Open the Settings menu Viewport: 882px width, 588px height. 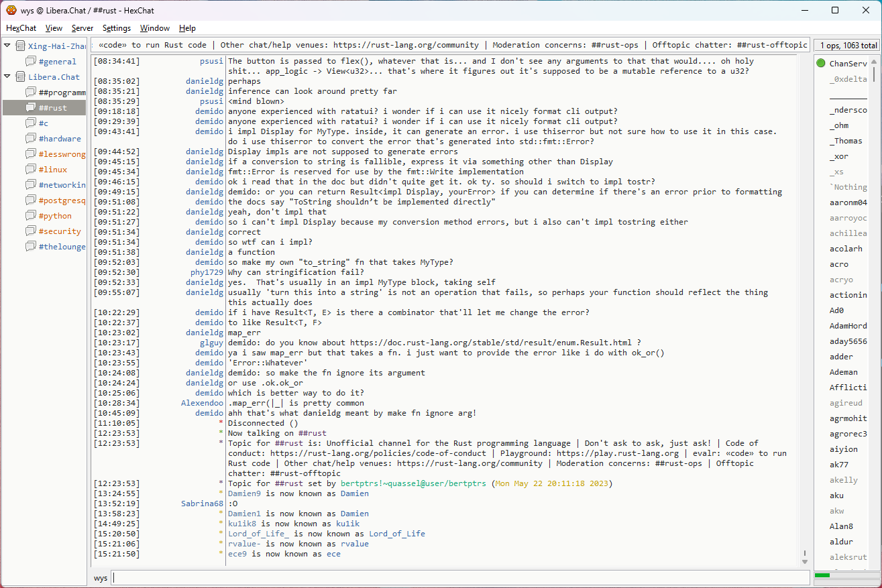click(x=116, y=28)
